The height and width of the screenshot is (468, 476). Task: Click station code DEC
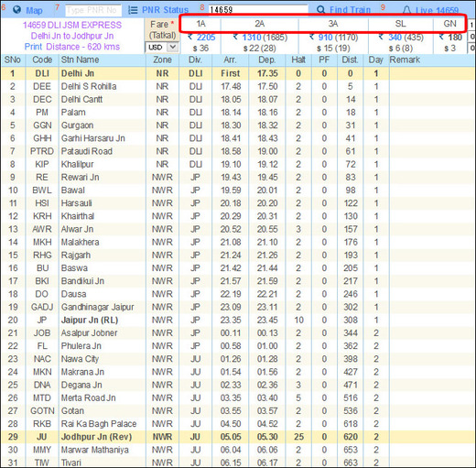pyautogui.click(x=42, y=100)
